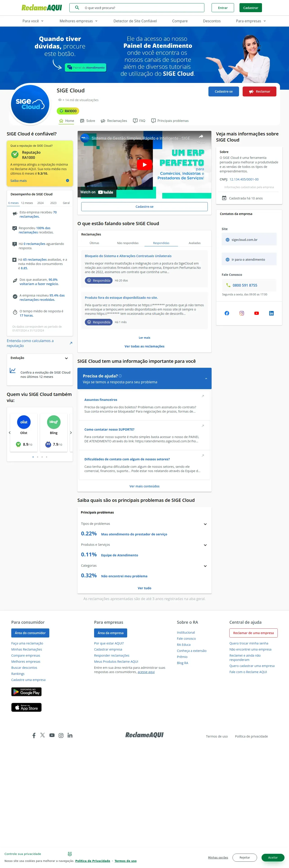Show previous company in carousel

(x=9, y=432)
